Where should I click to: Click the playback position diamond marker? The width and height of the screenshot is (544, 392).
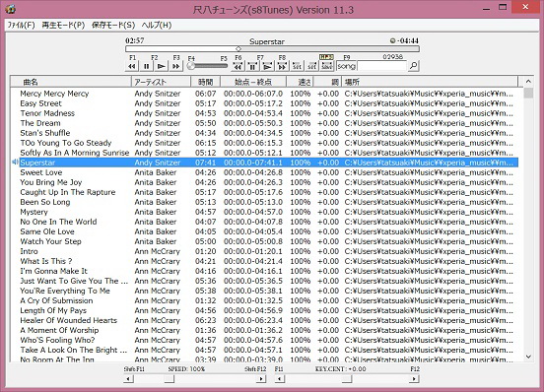(x=238, y=49)
